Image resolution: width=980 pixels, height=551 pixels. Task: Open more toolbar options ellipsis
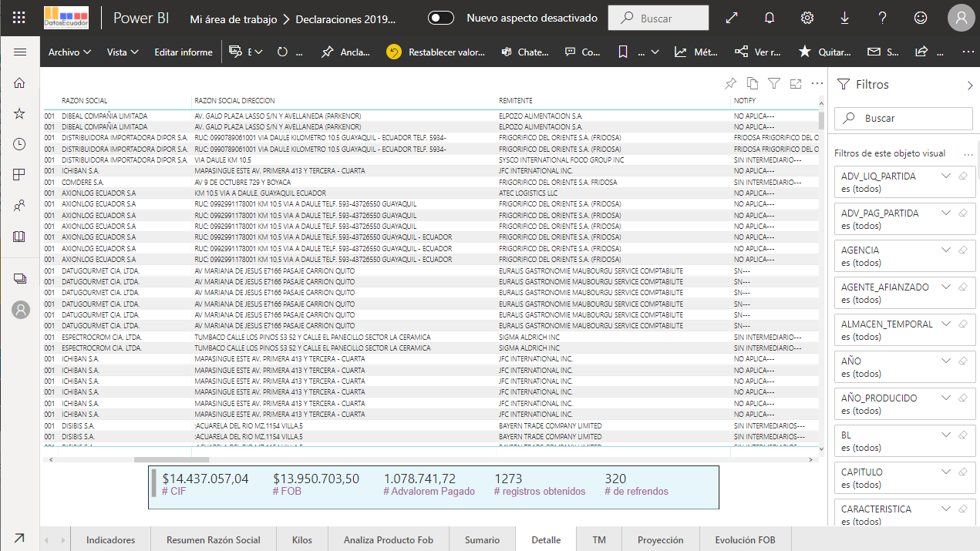coord(968,52)
